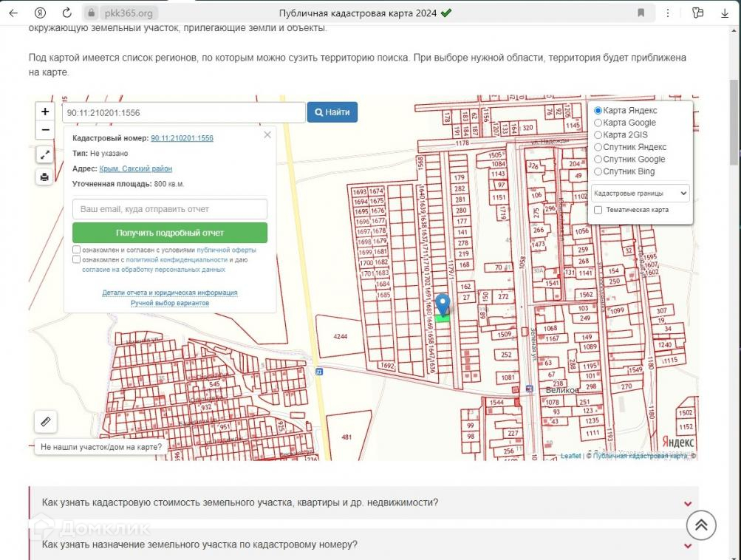The height and width of the screenshot is (560, 741).
Task: Select the Спутник Google radio option
Action: click(598, 160)
